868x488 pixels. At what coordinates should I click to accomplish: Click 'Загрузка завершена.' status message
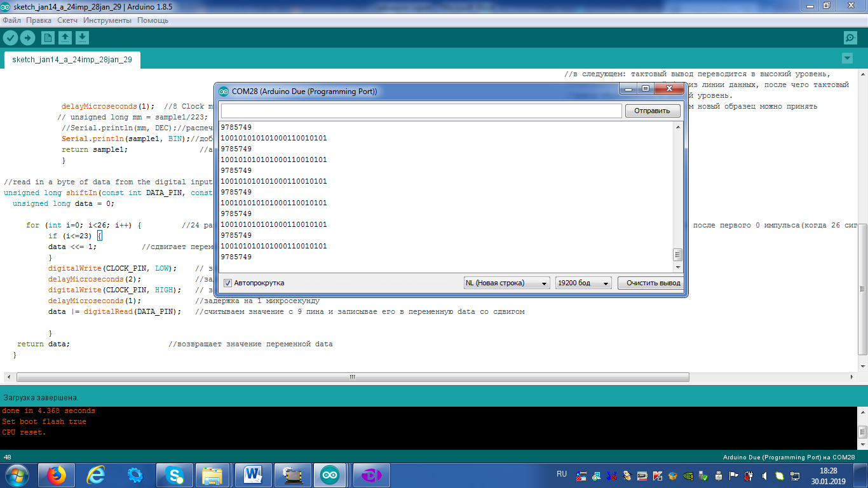41,397
